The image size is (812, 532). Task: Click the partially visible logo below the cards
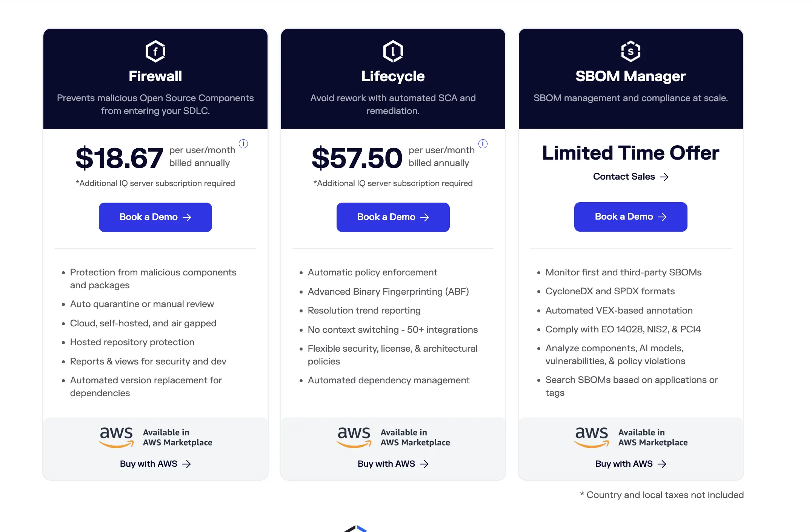356,529
